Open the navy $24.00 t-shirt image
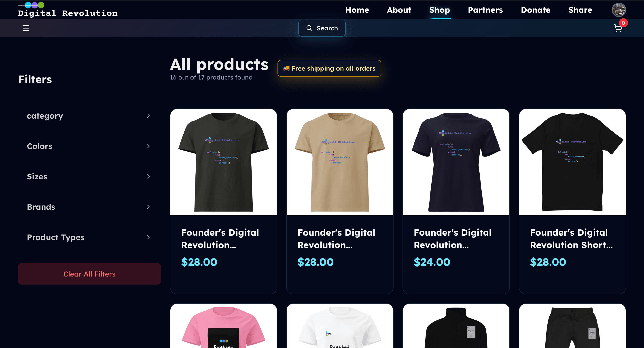This screenshot has height=348, width=644. [x=456, y=162]
